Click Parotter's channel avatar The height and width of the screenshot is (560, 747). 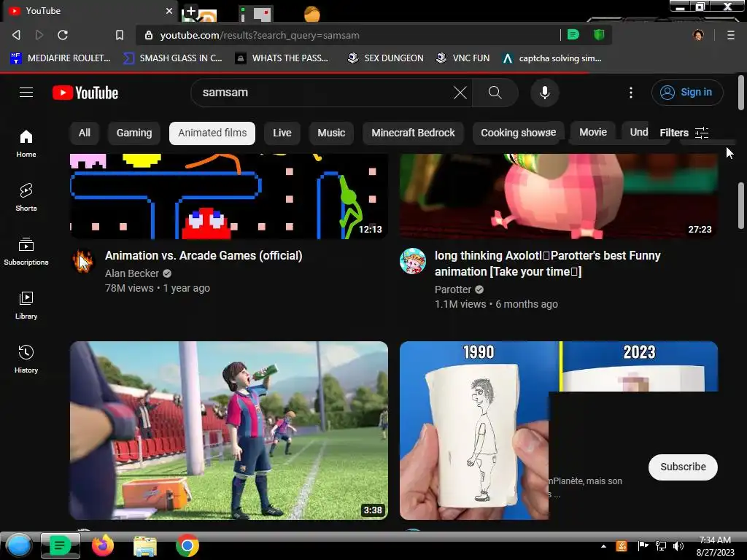[x=413, y=261]
